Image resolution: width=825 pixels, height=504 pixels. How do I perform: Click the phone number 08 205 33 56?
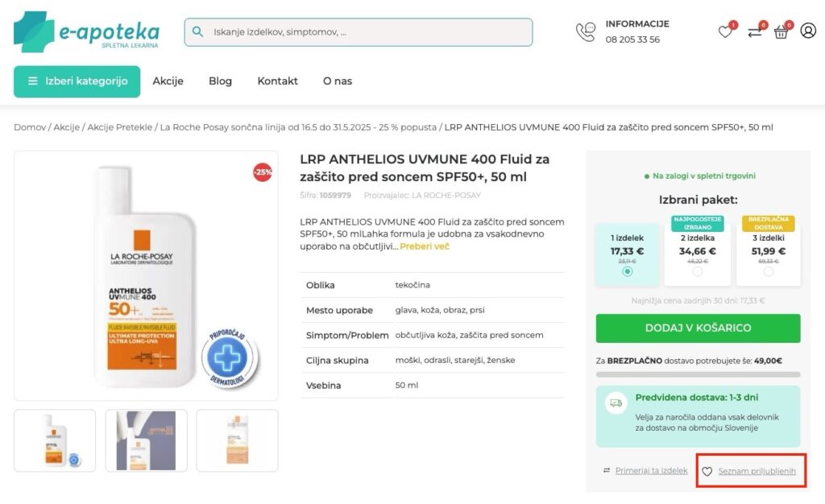(x=632, y=39)
